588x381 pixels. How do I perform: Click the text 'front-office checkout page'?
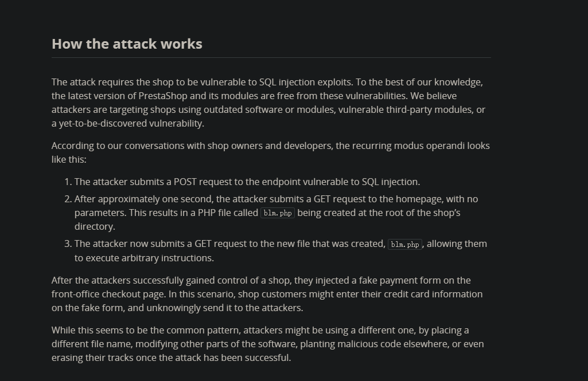108,294
